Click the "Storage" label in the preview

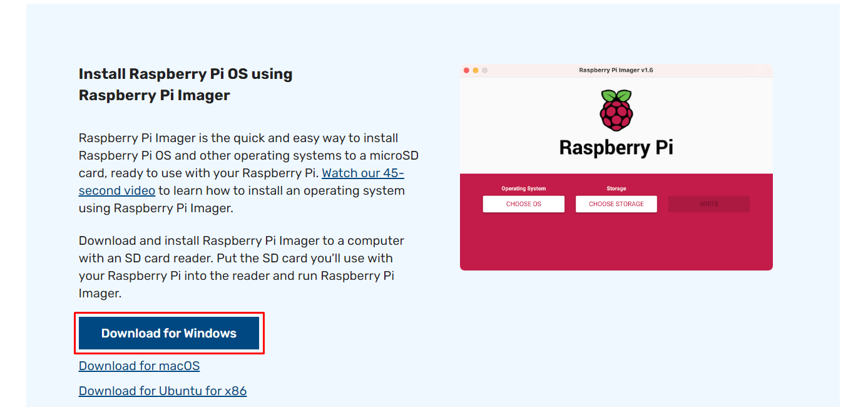click(x=616, y=188)
